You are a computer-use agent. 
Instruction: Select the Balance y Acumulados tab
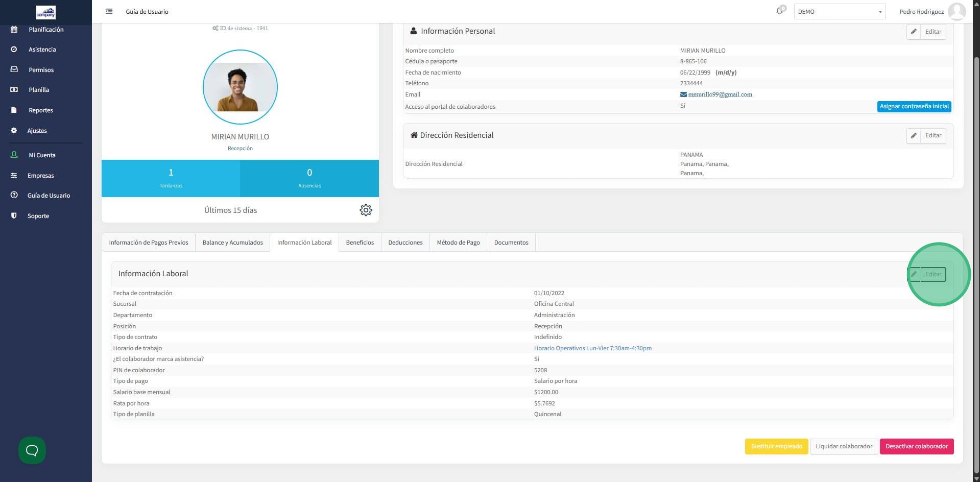(x=232, y=243)
